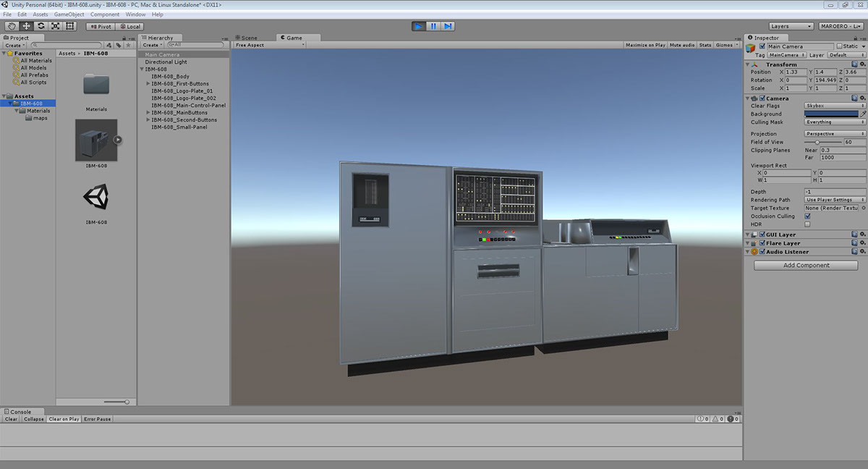Viewport: 868px width, 469px height.
Task: Toggle console warning message filter
Action: pyautogui.click(x=718, y=419)
